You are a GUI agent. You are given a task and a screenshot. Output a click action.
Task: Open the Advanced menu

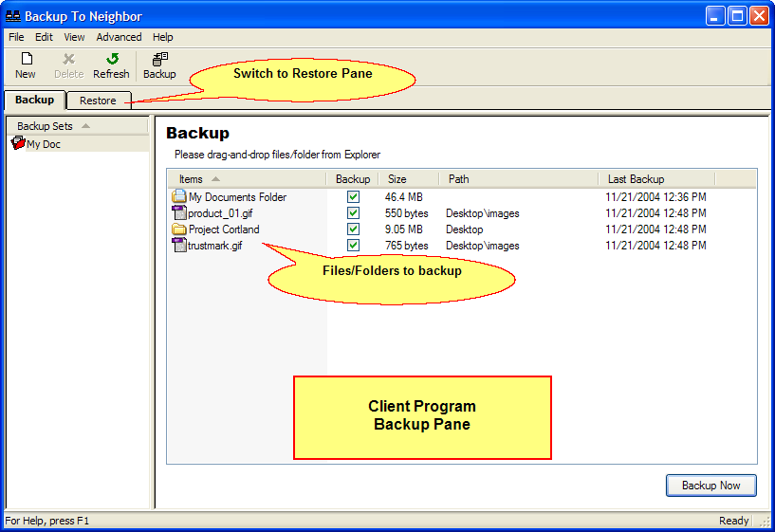pos(119,37)
